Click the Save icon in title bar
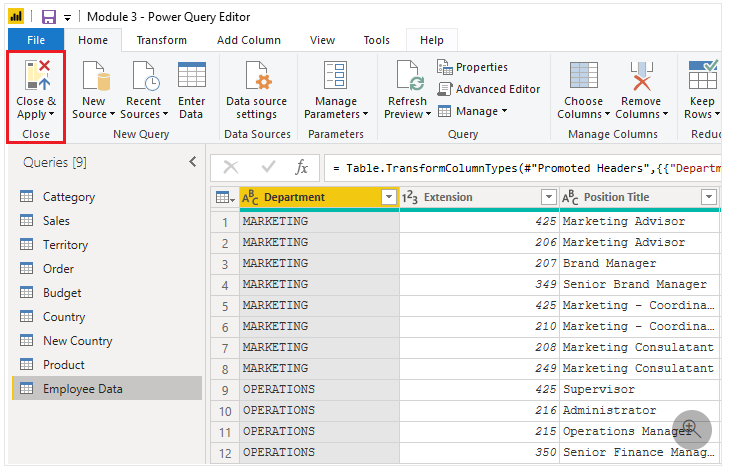The width and height of the screenshot is (730, 471). [x=48, y=17]
